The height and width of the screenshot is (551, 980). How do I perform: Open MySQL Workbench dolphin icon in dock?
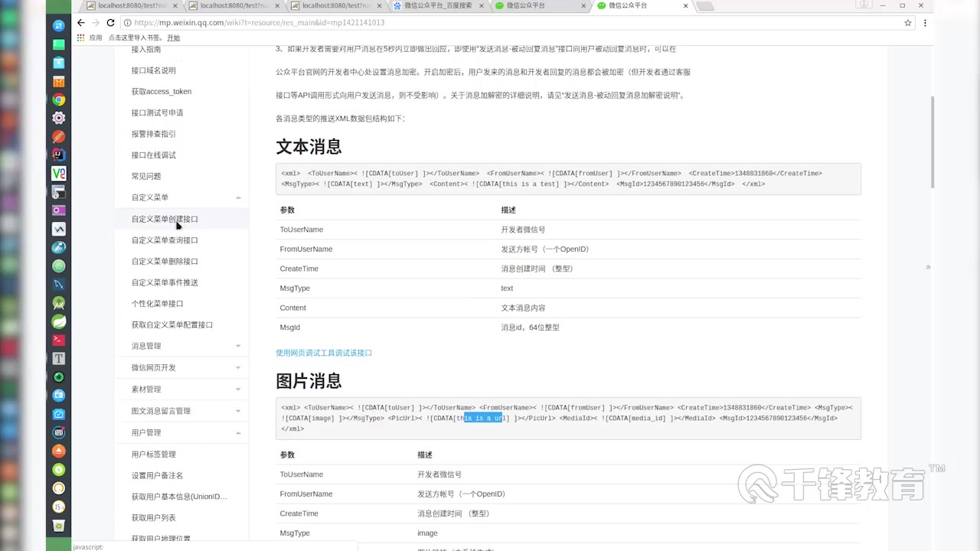tap(59, 285)
